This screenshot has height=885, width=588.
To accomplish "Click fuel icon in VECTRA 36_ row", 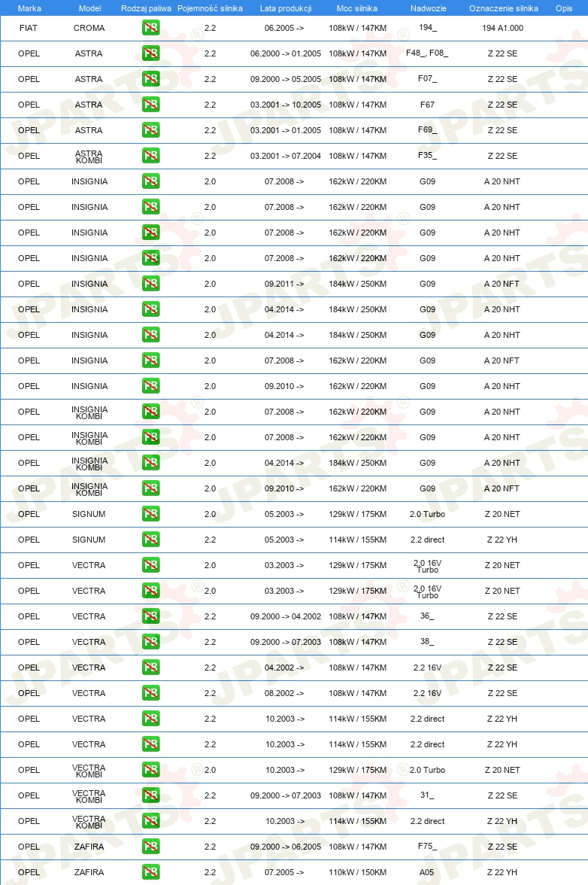I will [x=150, y=616].
